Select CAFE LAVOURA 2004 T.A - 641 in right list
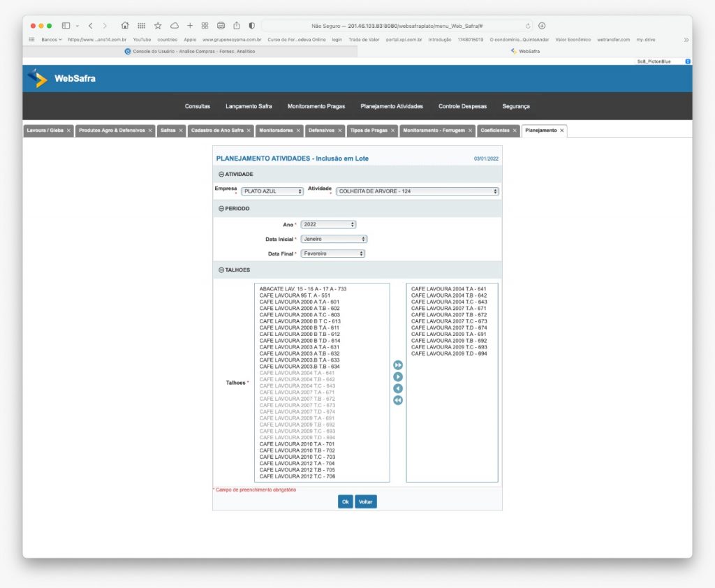Viewport: 715px width, 588px height. (449, 288)
